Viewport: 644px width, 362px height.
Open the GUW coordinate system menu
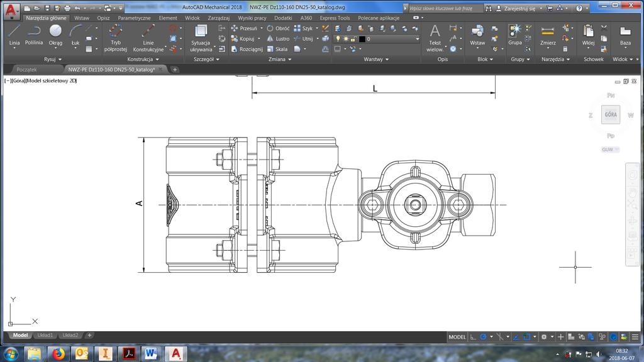click(610, 150)
